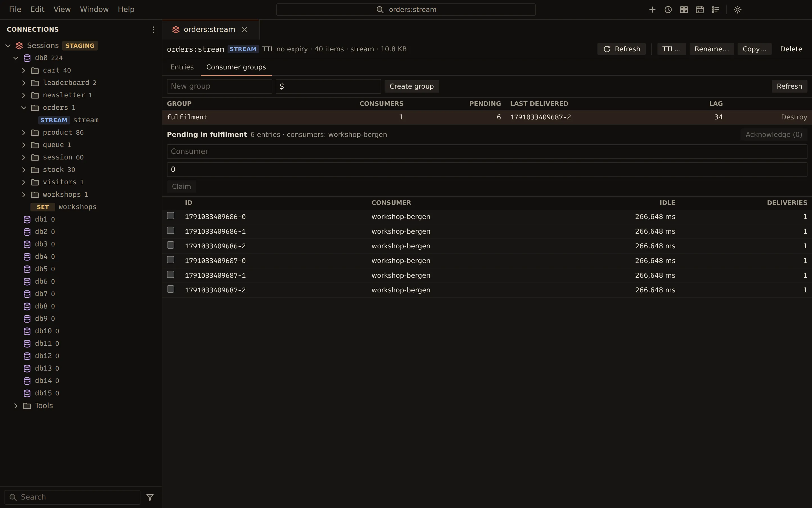This screenshot has width=812, height=508.
Task: Click the Delete key button
Action: (x=791, y=49)
